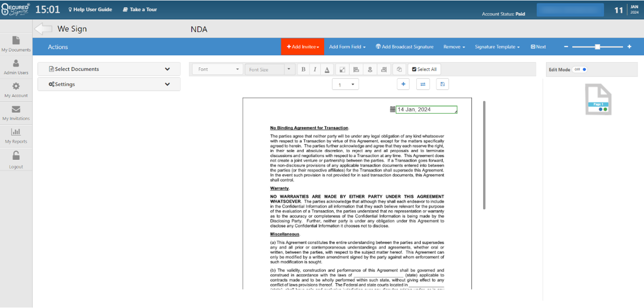Image resolution: width=644 pixels, height=308 pixels.
Task: Click the swap arrows icon
Action: pyautogui.click(x=423, y=84)
